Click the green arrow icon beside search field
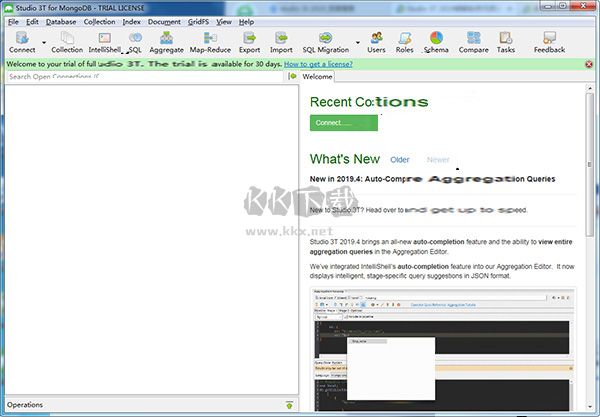The height and width of the screenshot is (417, 600). pyautogui.click(x=293, y=76)
